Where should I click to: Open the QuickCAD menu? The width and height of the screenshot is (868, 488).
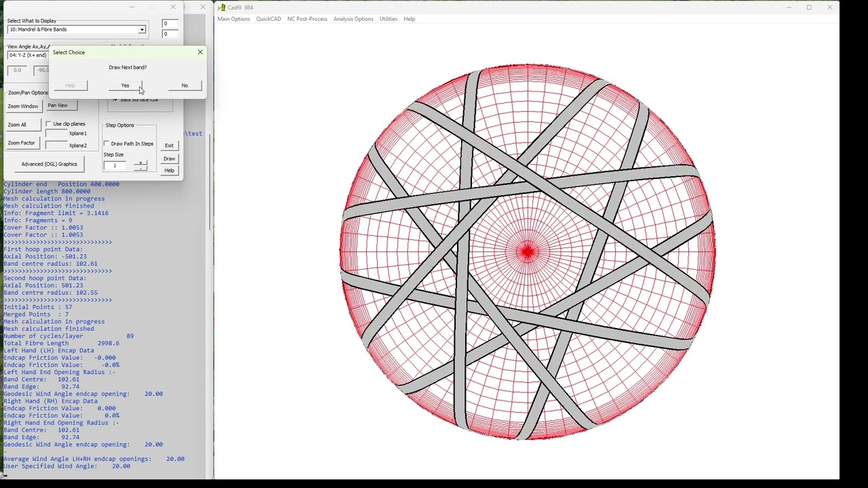click(x=269, y=19)
